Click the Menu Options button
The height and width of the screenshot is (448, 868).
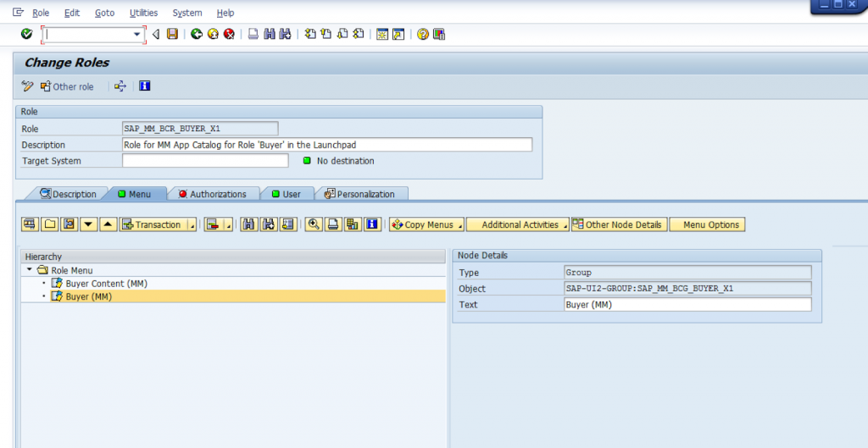[707, 224]
